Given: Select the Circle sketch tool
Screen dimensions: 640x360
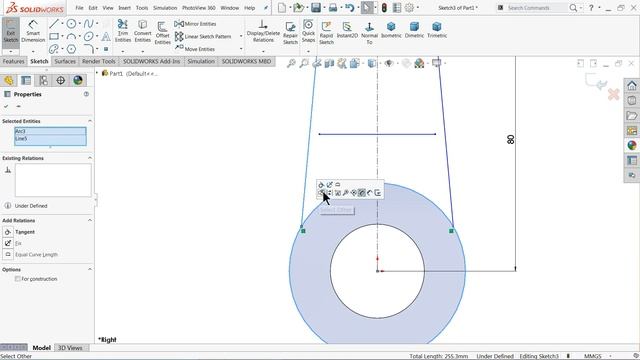Looking at the screenshot, I should click(x=71, y=24).
